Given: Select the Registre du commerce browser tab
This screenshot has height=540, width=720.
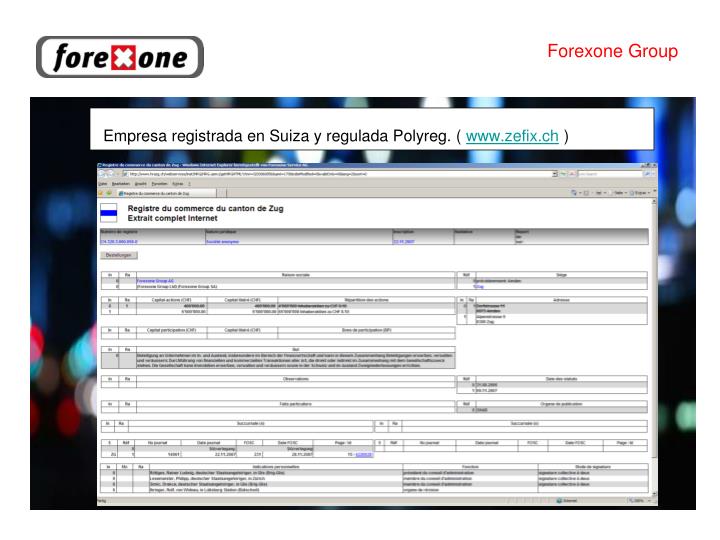Looking at the screenshot, I should 166,193.
